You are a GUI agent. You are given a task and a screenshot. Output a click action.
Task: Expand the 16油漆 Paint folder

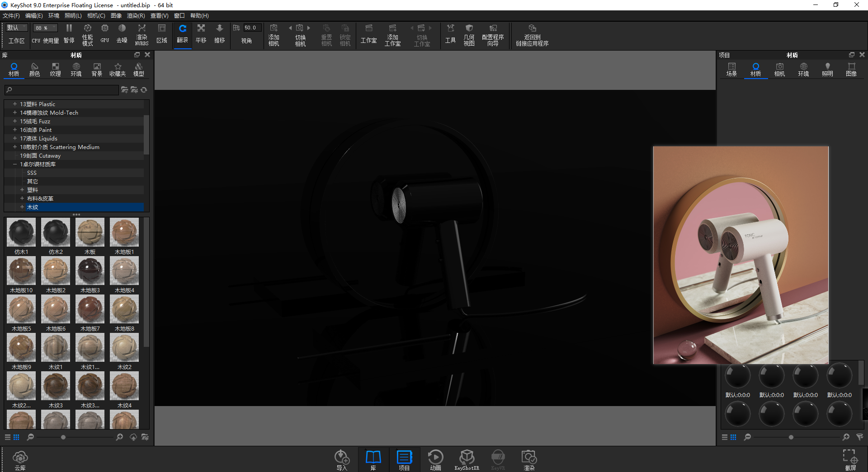[14, 130]
